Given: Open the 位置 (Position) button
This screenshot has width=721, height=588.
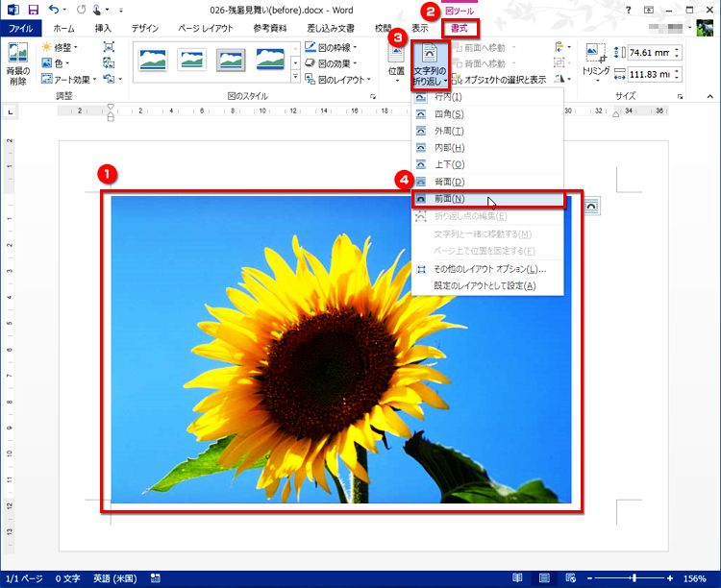Looking at the screenshot, I should pyautogui.click(x=396, y=64).
